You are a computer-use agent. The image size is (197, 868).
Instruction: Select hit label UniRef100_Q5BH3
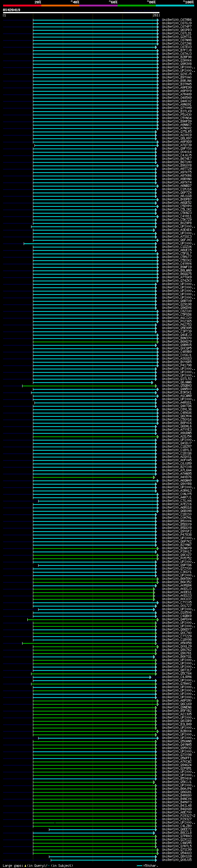tap(177, 386)
